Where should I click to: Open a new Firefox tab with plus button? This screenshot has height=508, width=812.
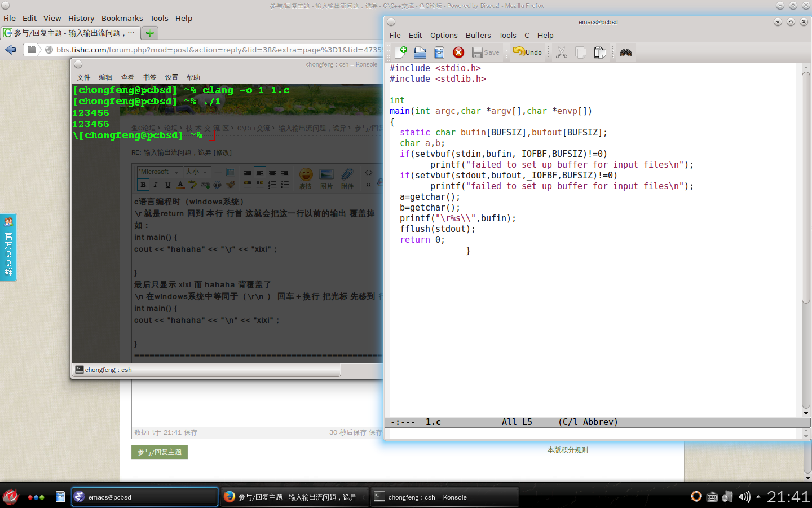pos(149,33)
